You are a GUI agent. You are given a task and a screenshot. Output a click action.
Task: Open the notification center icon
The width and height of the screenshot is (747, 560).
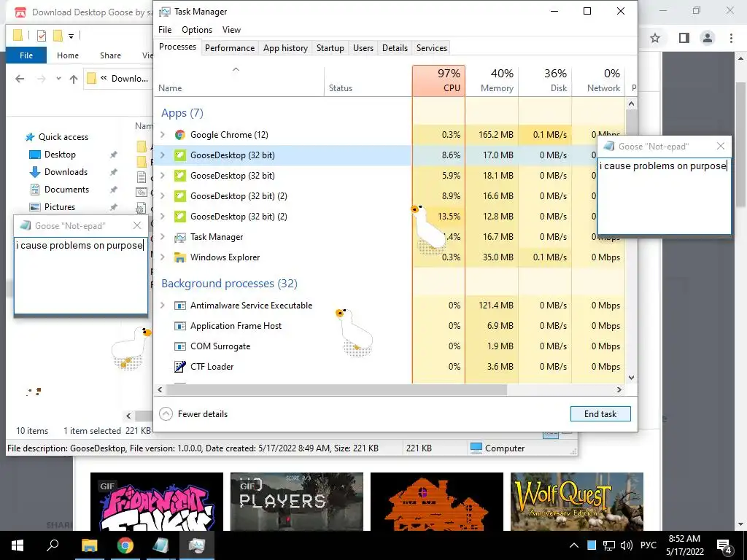click(x=724, y=546)
